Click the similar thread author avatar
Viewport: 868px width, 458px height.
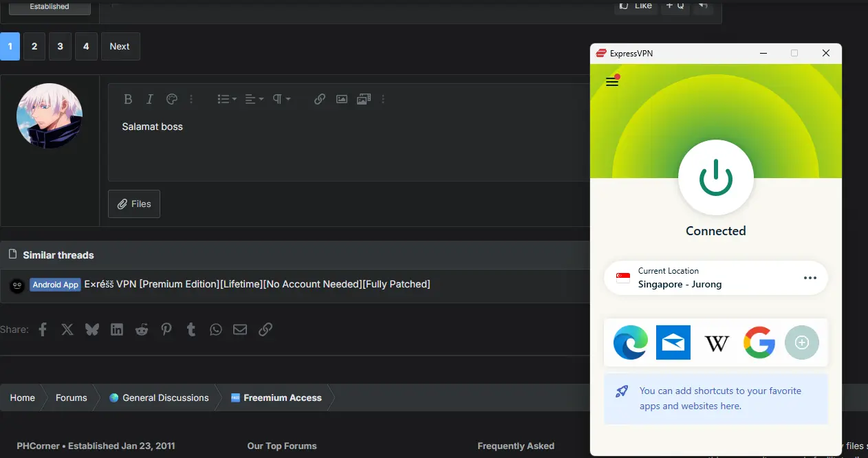click(17, 285)
